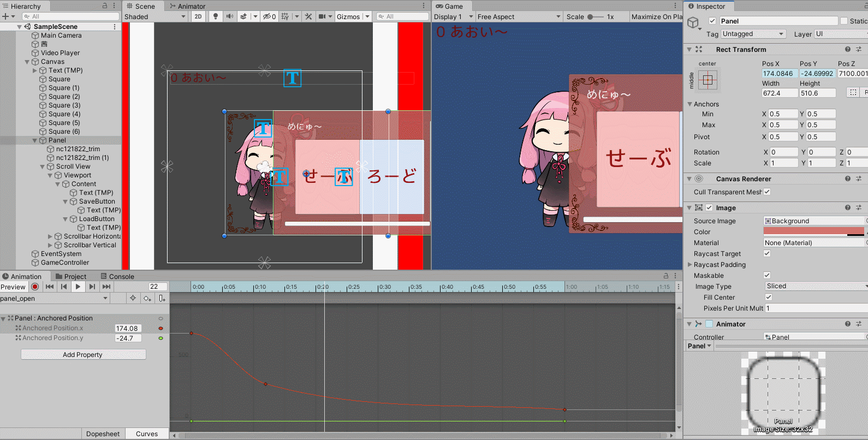Viewport: 868px width, 440px height.
Task: Collapse the Scroll View node in Hierarchy
Action: click(43, 167)
